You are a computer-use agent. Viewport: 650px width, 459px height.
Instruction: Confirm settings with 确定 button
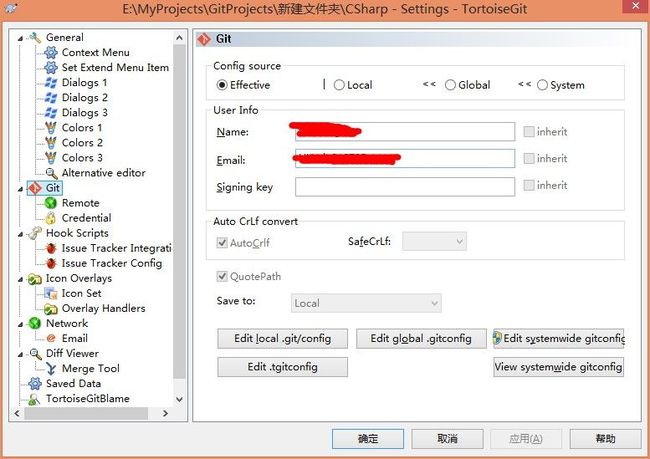pyautogui.click(x=368, y=439)
